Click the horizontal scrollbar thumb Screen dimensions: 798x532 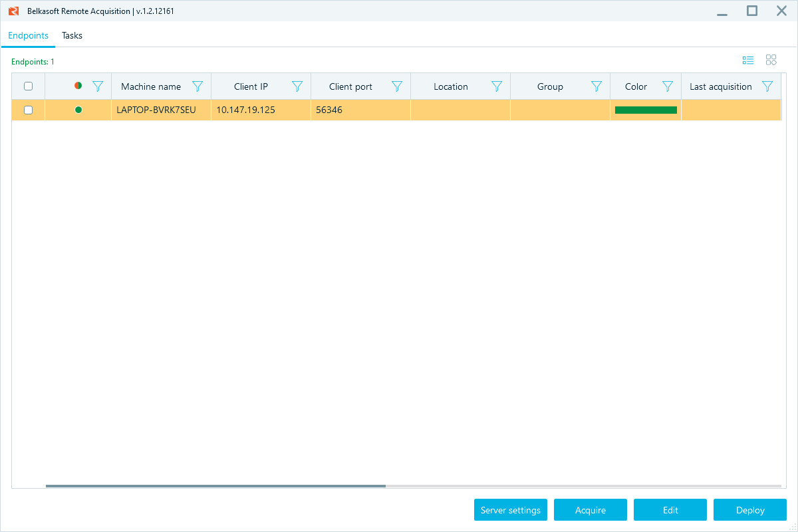coord(215,486)
